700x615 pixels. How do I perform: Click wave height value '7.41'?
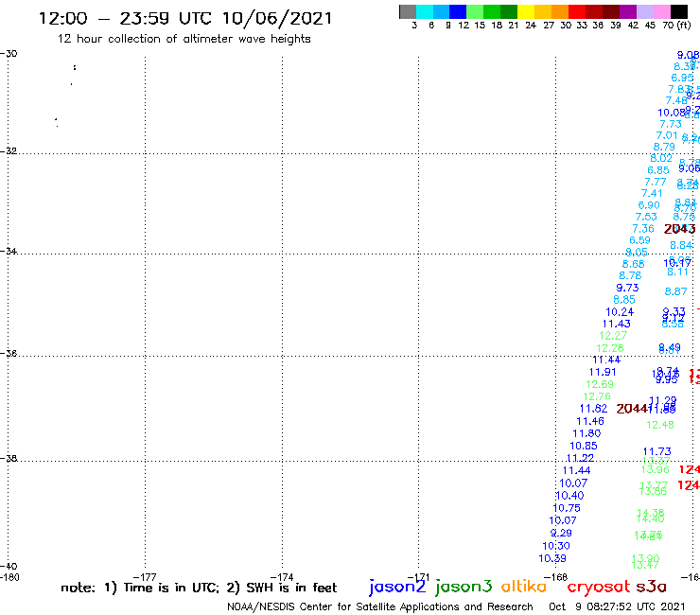click(652, 193)
